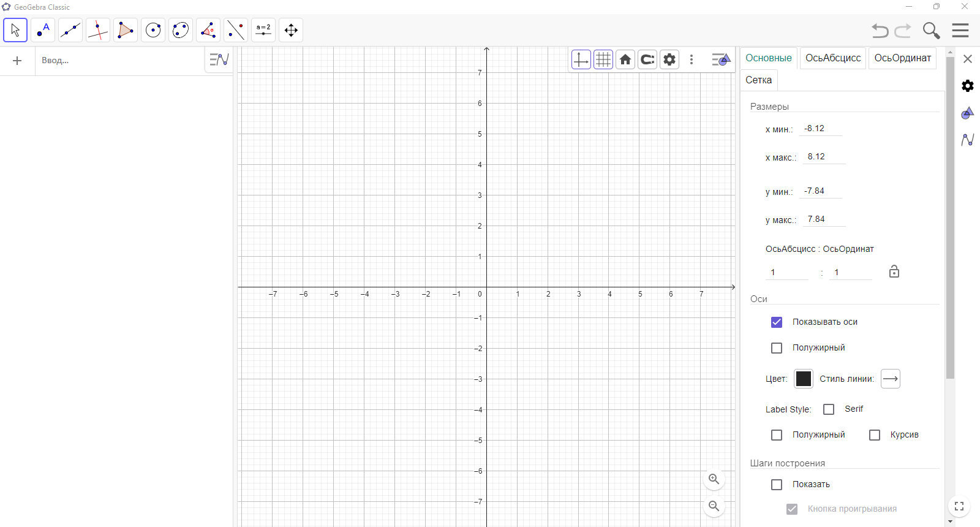
Task: Click the properties panel vertical scrollbar
Action: coord(950,218)
